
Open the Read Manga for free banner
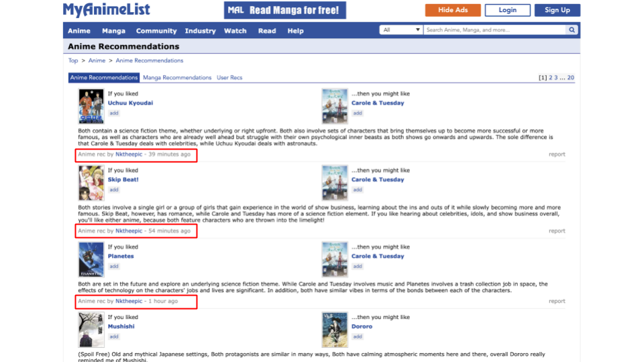pos(284,10)
